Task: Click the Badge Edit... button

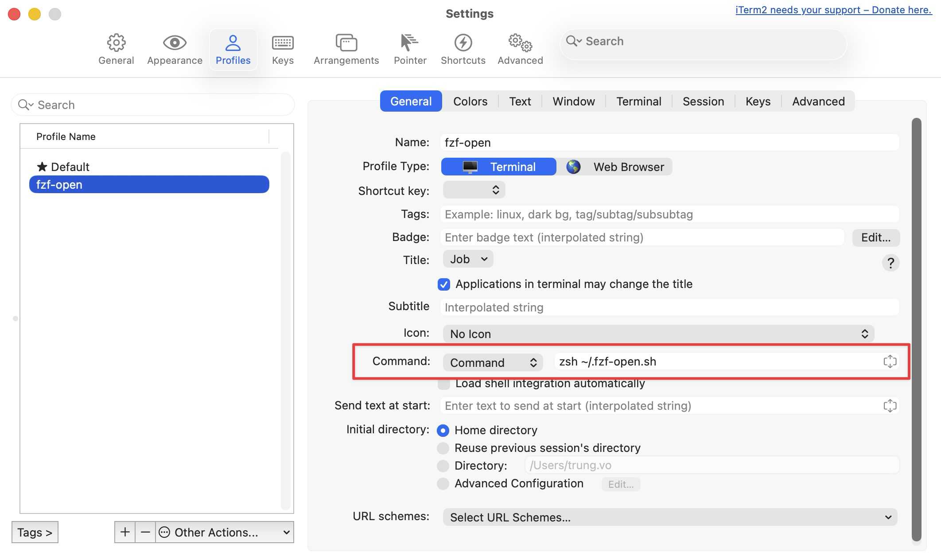Action: 875,237
